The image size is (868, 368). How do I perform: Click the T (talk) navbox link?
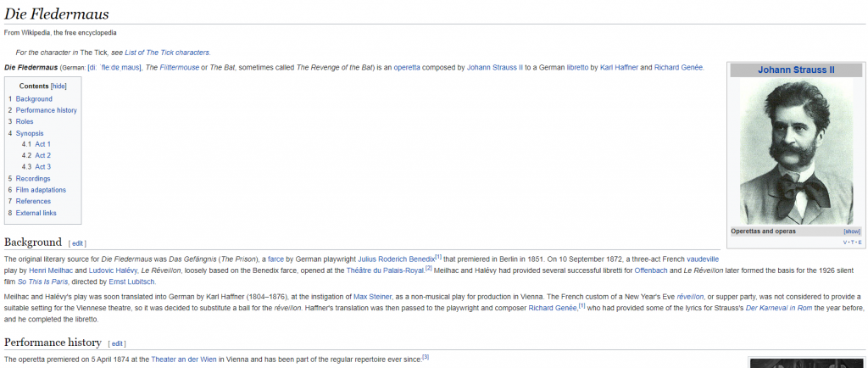coord(852,243)
